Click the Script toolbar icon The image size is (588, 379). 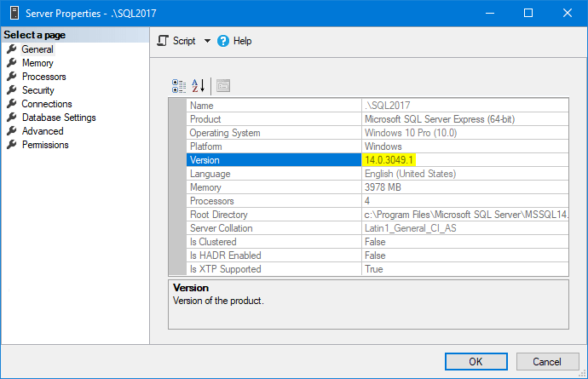(x=163, y=41)
